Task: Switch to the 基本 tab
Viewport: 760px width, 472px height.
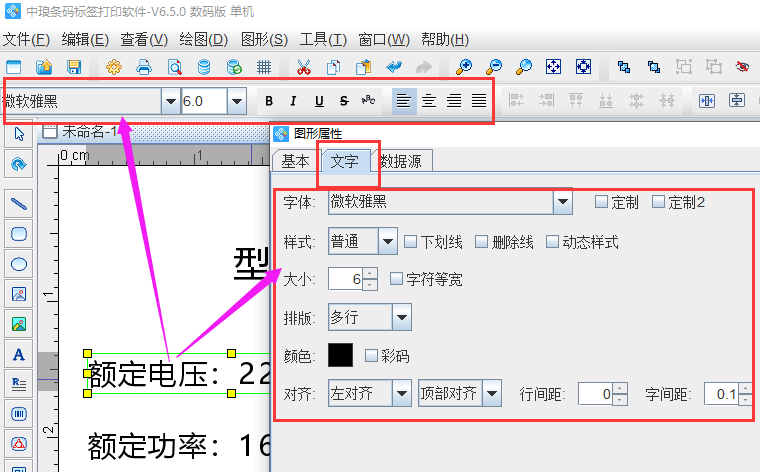Action: tap(294, 161)
